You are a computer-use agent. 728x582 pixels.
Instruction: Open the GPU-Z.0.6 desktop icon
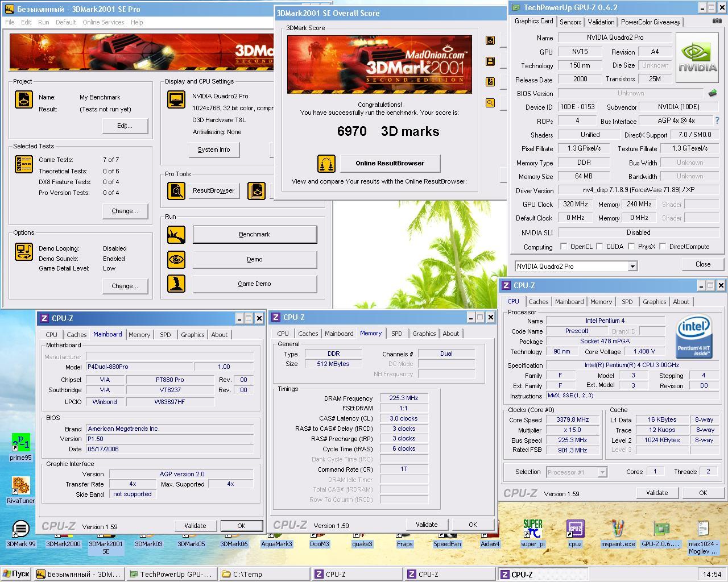[x=660, y=533]
